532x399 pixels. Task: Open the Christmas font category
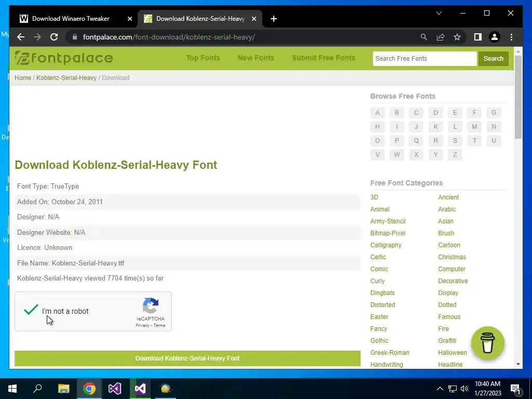click(452, 257)
